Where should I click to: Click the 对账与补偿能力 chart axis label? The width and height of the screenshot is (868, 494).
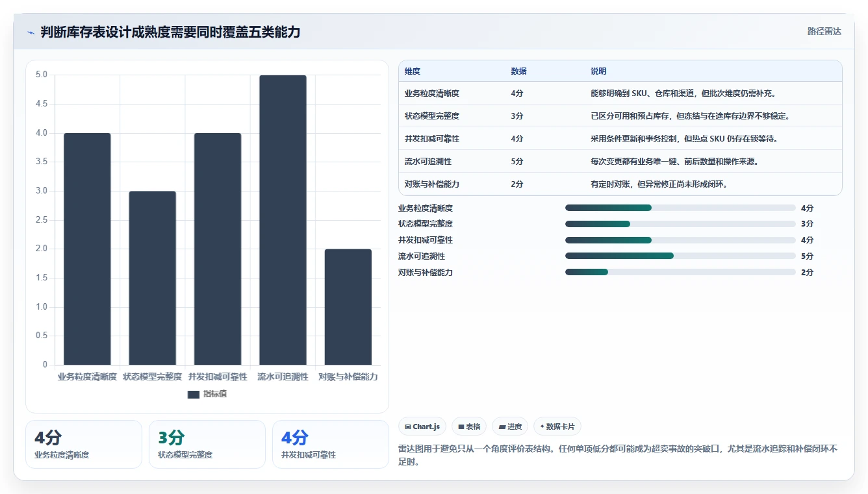pos(348,377)
